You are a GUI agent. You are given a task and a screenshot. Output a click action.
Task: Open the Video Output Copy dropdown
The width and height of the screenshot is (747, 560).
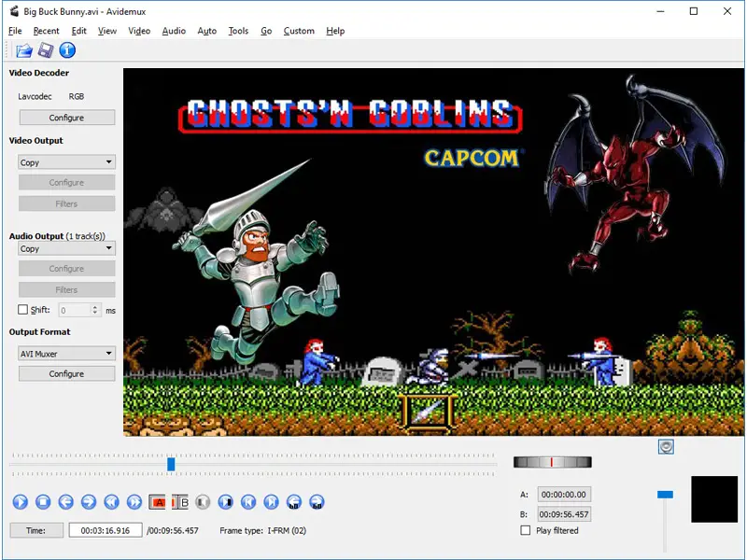[66, 162]
